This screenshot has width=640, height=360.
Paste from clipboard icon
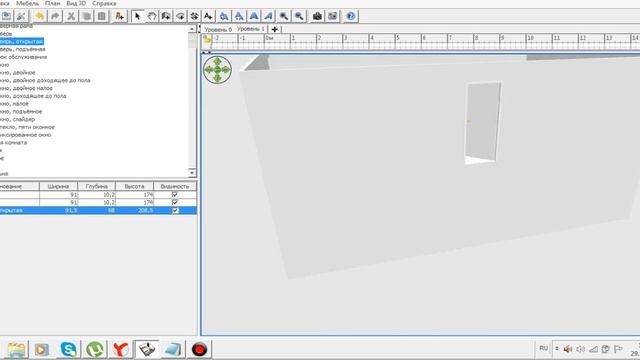click(x=102, y=16)
